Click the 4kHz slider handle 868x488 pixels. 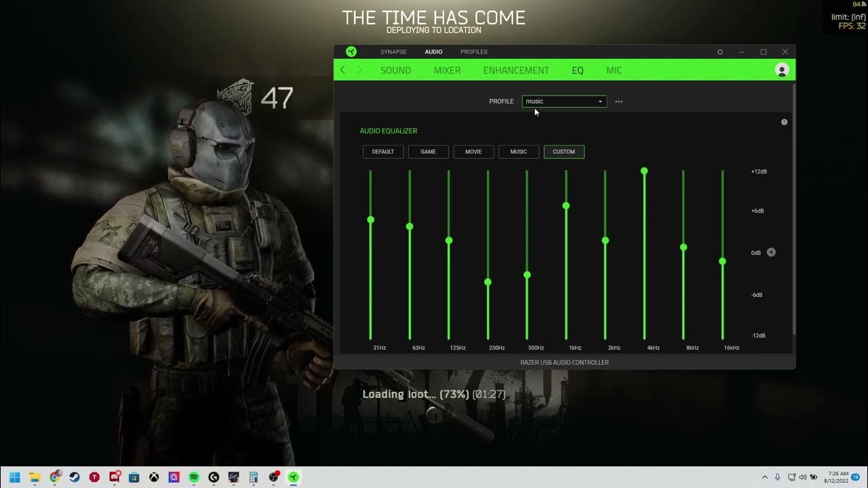click(x=644, y=171)
